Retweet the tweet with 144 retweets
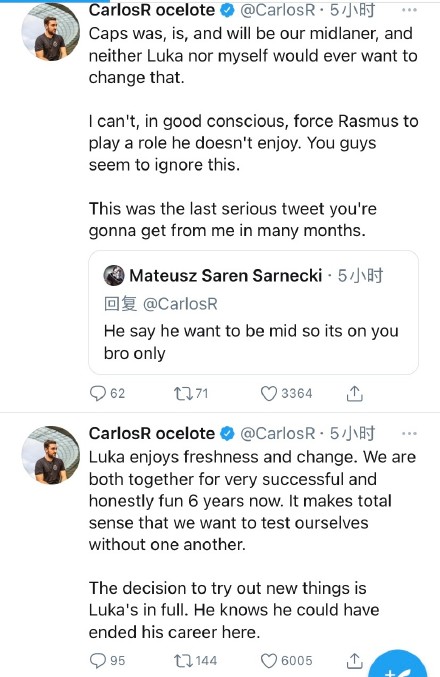Image resolution: width=440 pixels, height=677 pixels. pos(195,660)
